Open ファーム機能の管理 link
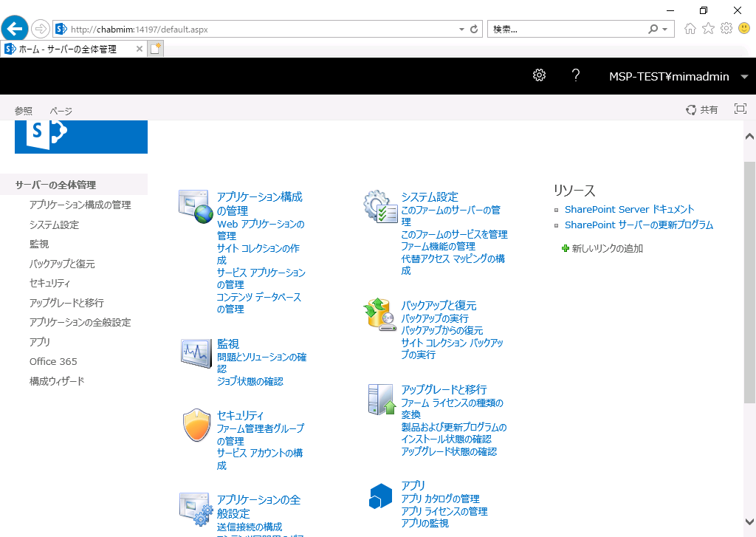The height and width of the screenshot is (537, 756). (x=439, y=247)
